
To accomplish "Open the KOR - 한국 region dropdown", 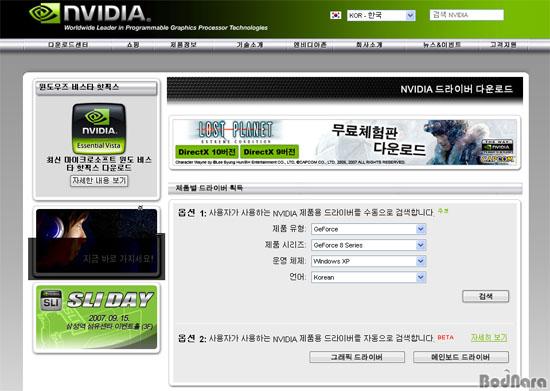I will (x=381, y=15).
